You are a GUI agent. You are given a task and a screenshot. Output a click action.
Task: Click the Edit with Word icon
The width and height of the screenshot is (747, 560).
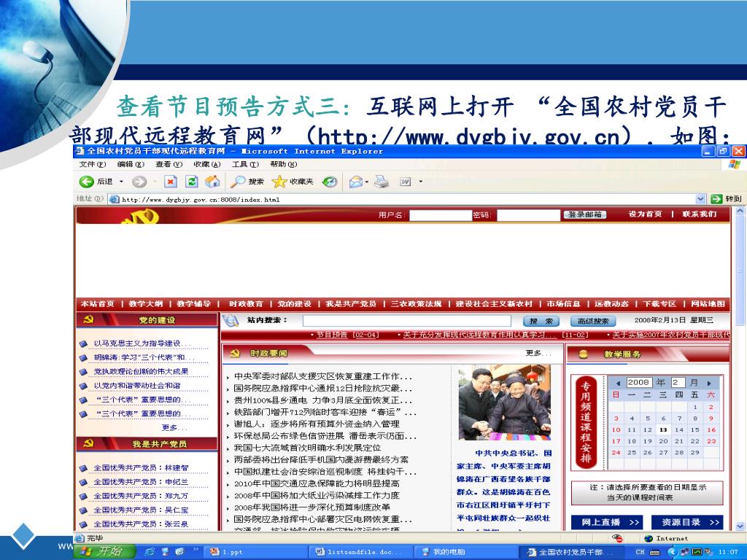[x=406, y=182]
